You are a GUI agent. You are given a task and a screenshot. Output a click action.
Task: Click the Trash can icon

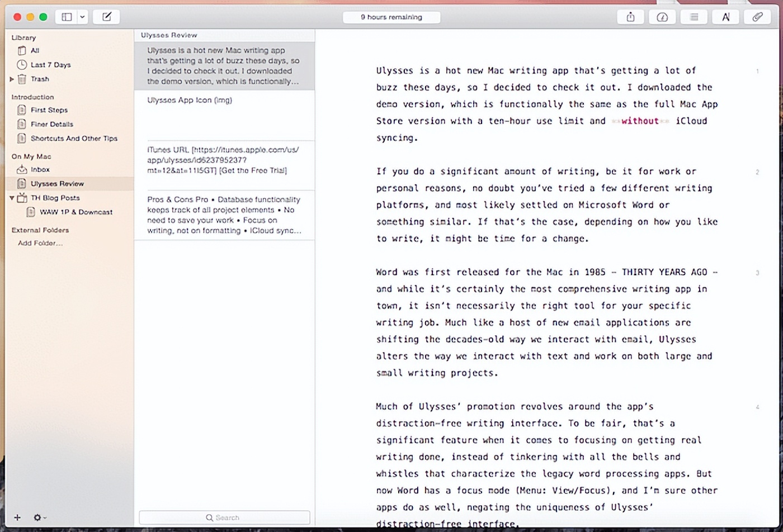[x=22, y=79]
